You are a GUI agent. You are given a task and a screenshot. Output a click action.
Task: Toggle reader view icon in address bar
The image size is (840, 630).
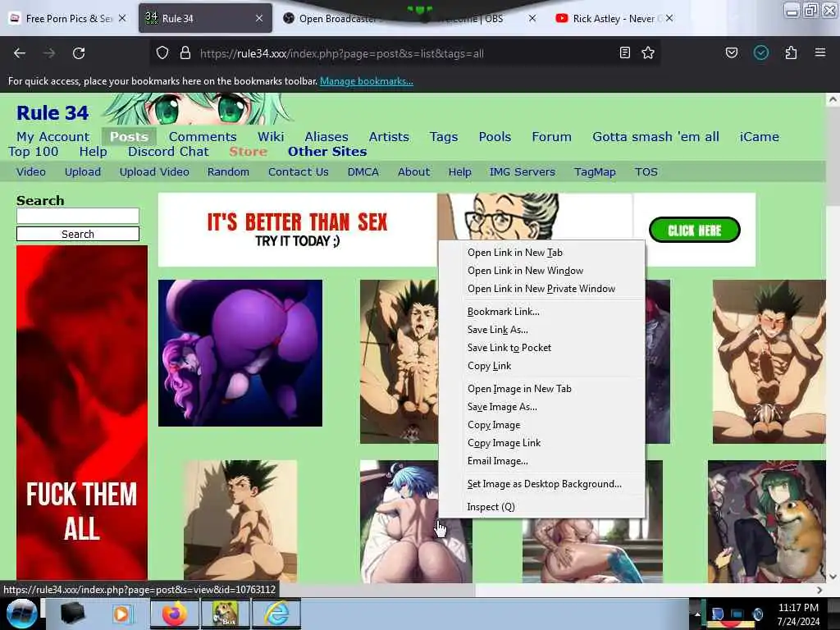click(x=624, y=53)
